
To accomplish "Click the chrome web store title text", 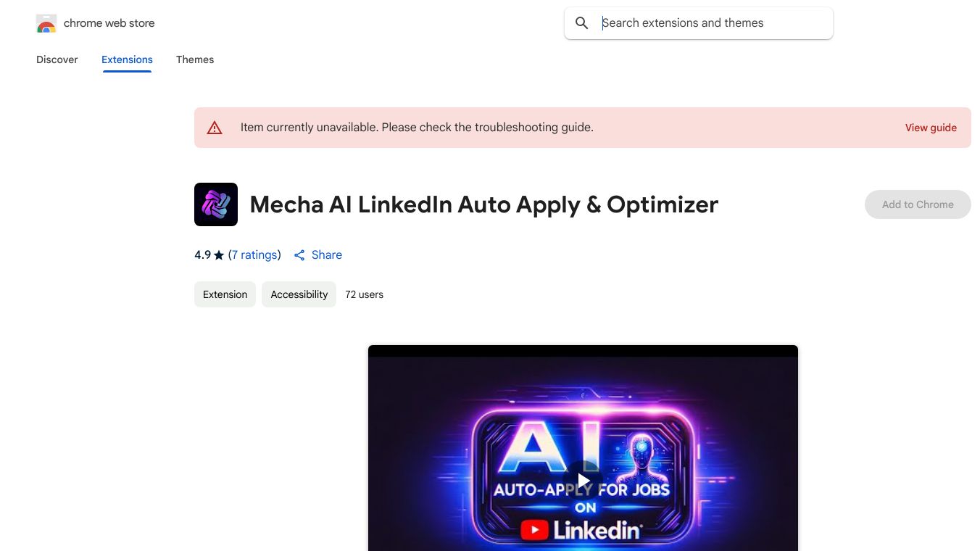I will tap(109, 23).
